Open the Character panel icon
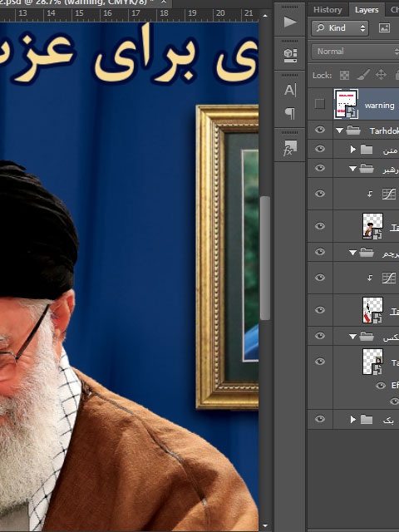Image resolution: width=399 pixels, height=532 pixels. 290,90
